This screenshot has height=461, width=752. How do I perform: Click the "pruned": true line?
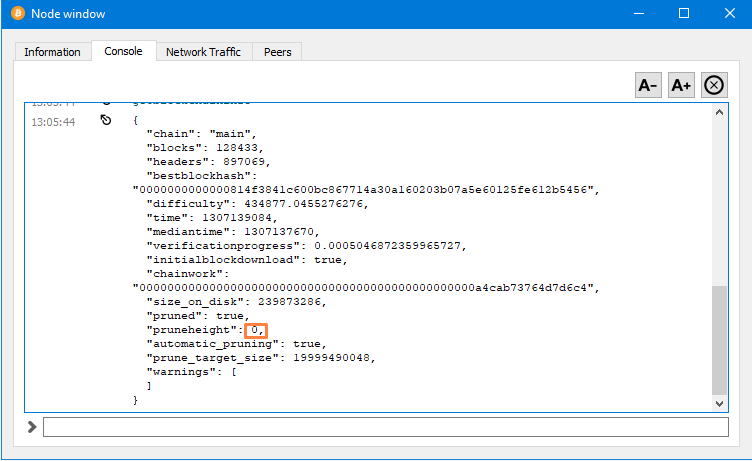pyautogui.click(x=198, y=316)
